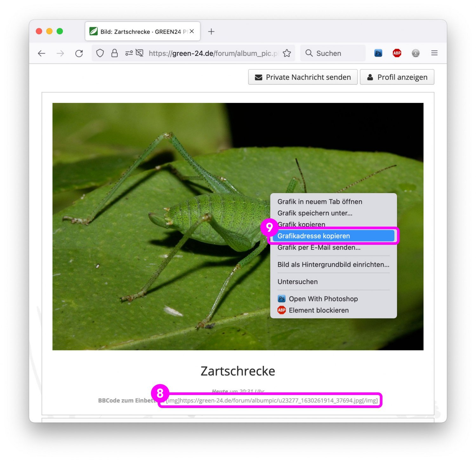Screen dimensions: 476x461
Task: Open the Firefox hamburger menu
Action: (x=434, y=53)
